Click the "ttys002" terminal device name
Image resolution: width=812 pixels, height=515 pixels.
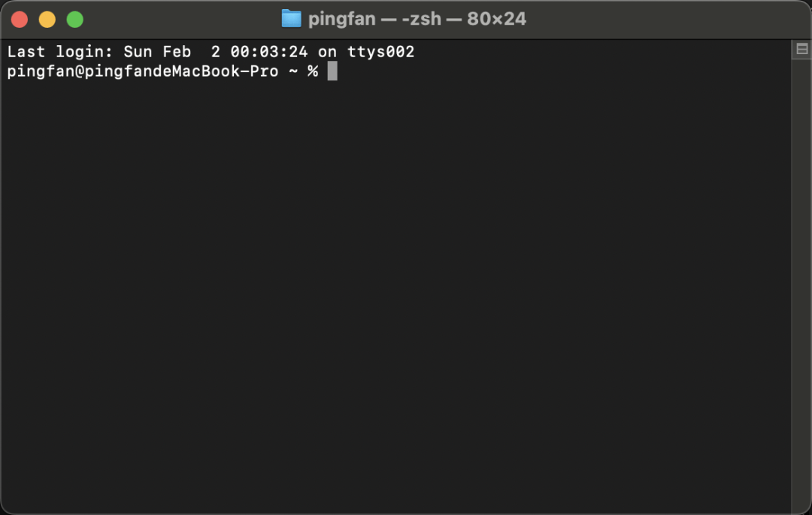(380, 52)
